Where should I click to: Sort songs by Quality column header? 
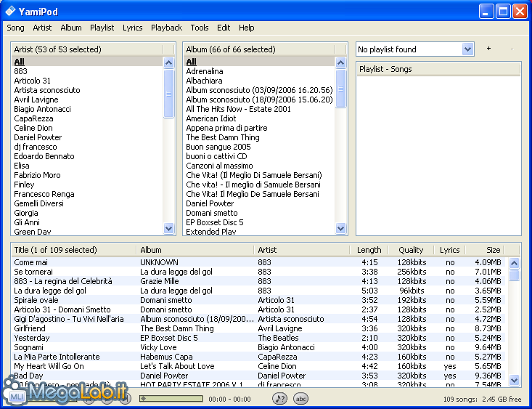coord(411,250)
